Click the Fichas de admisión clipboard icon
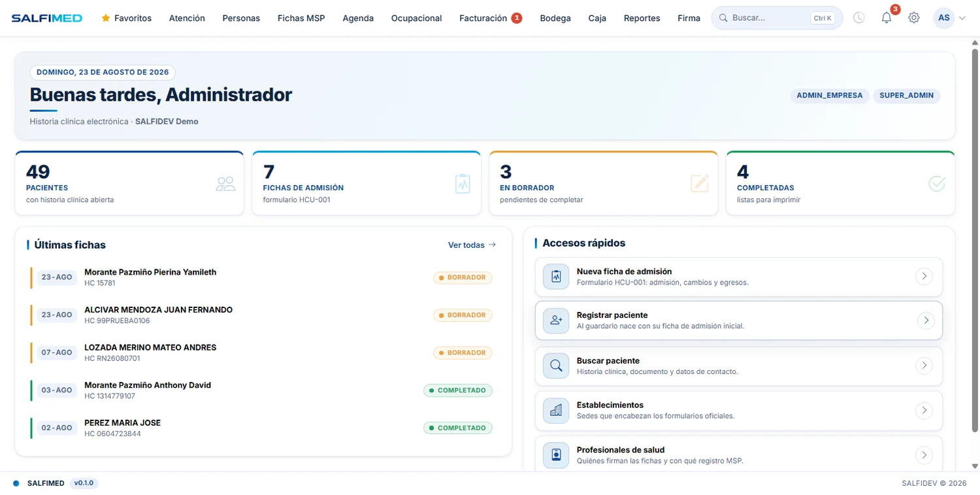 coord(463,184)
